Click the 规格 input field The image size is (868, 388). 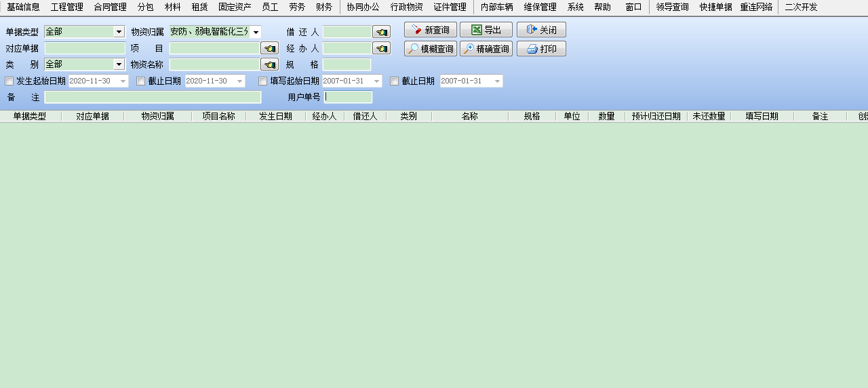pos(347,64)
